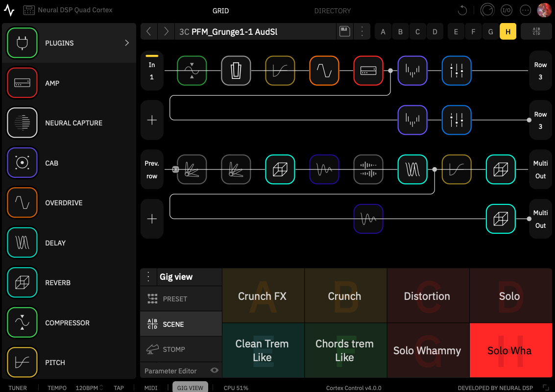Select the blue EQ block in row 1
555x392 pixels.
point(457,71)
